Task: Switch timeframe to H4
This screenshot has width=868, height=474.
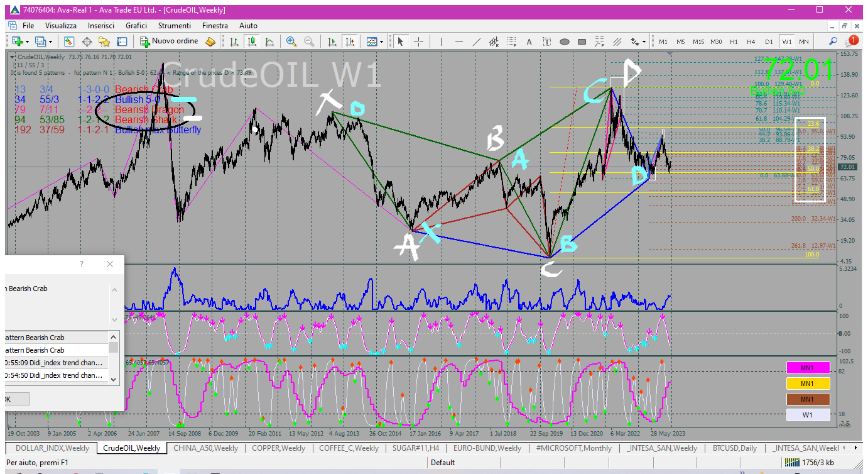Action: coord(751,41)
